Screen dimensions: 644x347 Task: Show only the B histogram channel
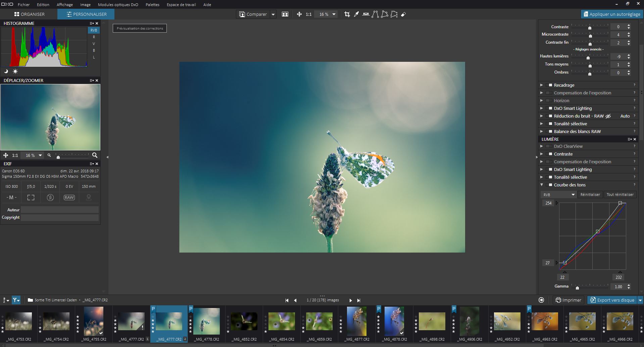pyautogui.click(x=94, y=50)
